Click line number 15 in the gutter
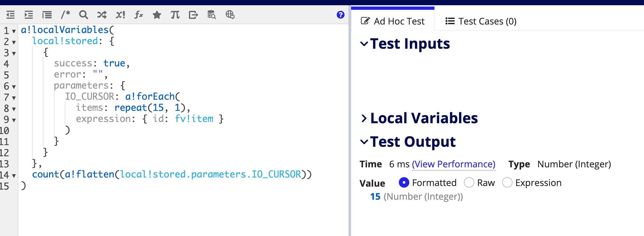This screenshot has height=236, width=644. click(x=5, y=186)
